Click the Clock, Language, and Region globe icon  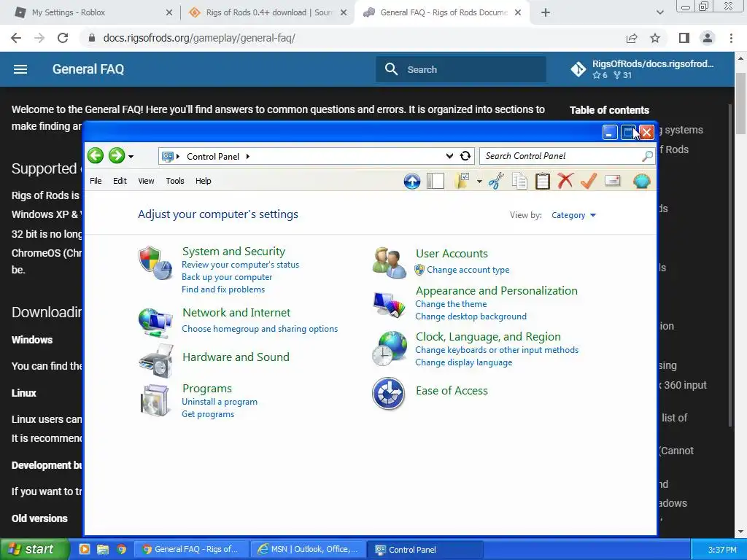[390, 349]
